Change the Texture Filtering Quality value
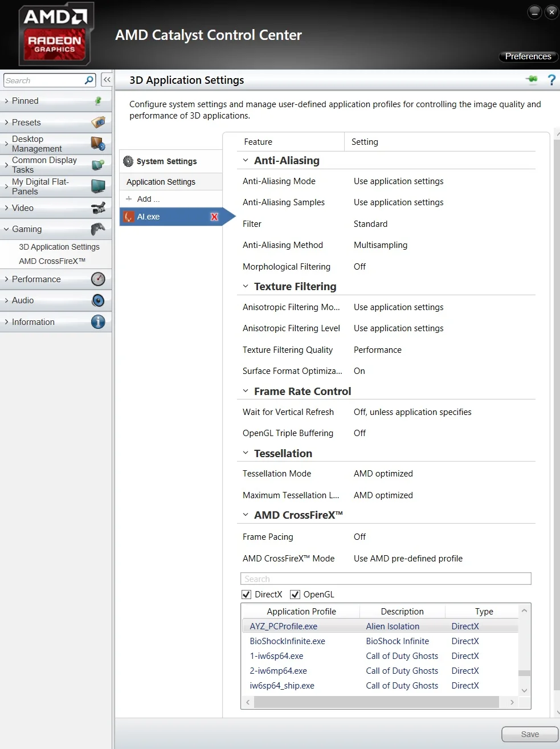The image size is (560, 749). 377,350
